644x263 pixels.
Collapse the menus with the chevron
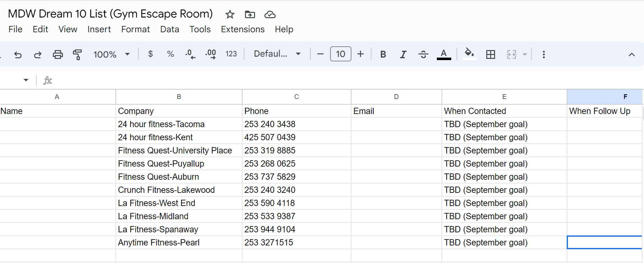point(632,55)
